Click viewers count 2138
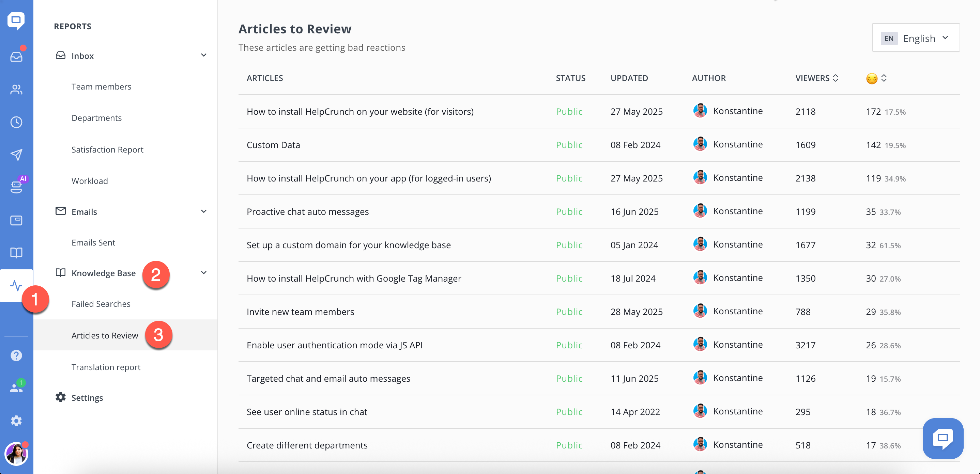 pos(806,178)
